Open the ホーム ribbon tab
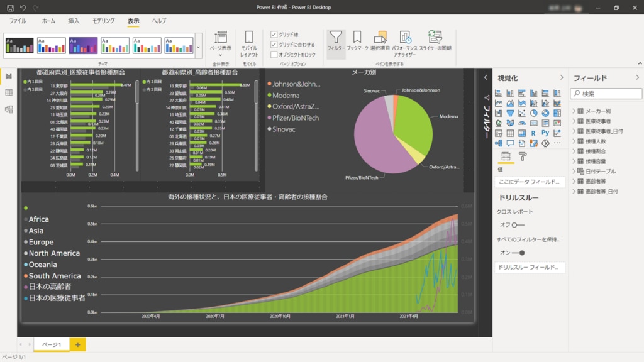 (x=48, y=21)
